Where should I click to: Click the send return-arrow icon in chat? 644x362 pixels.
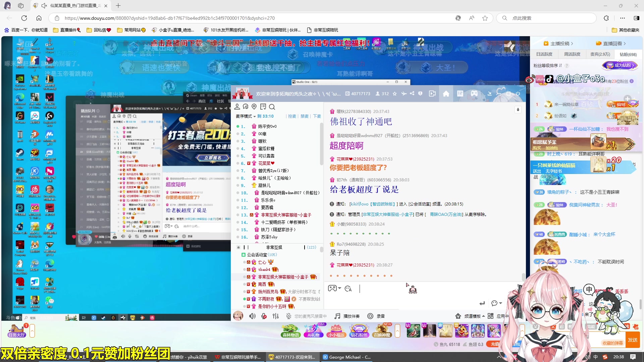[x=482, y=303]
